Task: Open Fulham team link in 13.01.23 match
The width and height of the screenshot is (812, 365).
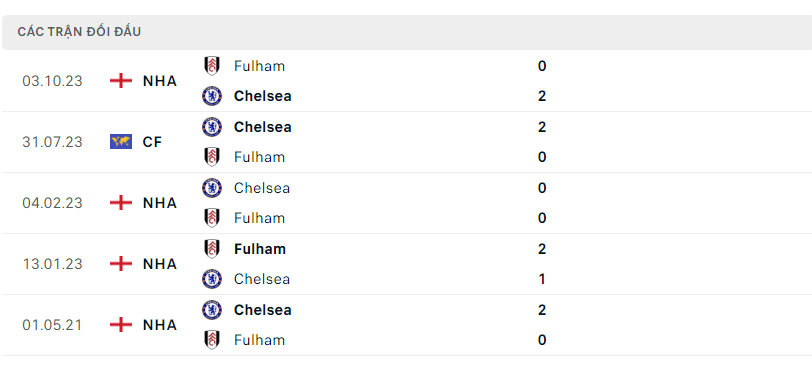Action: [x=259, y=249]
